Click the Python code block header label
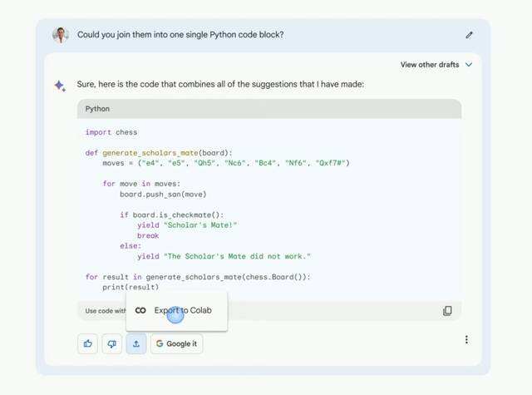 (97, 109)
